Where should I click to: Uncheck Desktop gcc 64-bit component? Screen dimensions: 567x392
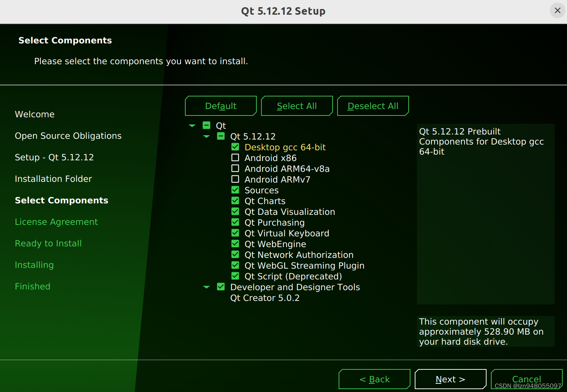(235, 147)
